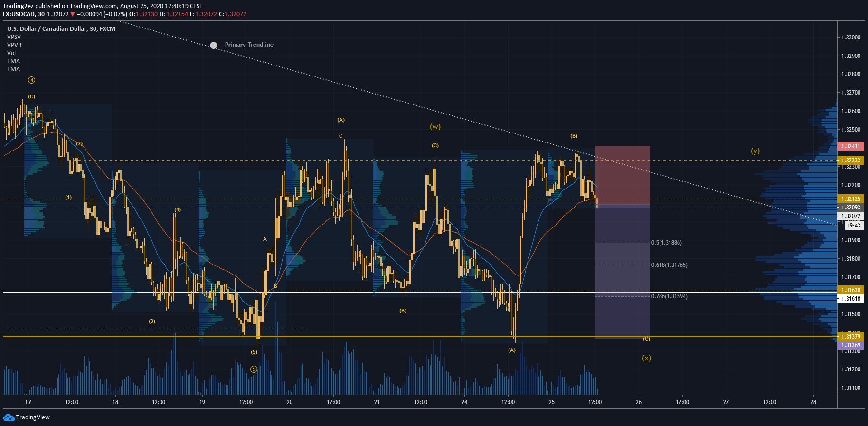Click the date label 28 on time axis

813,402
